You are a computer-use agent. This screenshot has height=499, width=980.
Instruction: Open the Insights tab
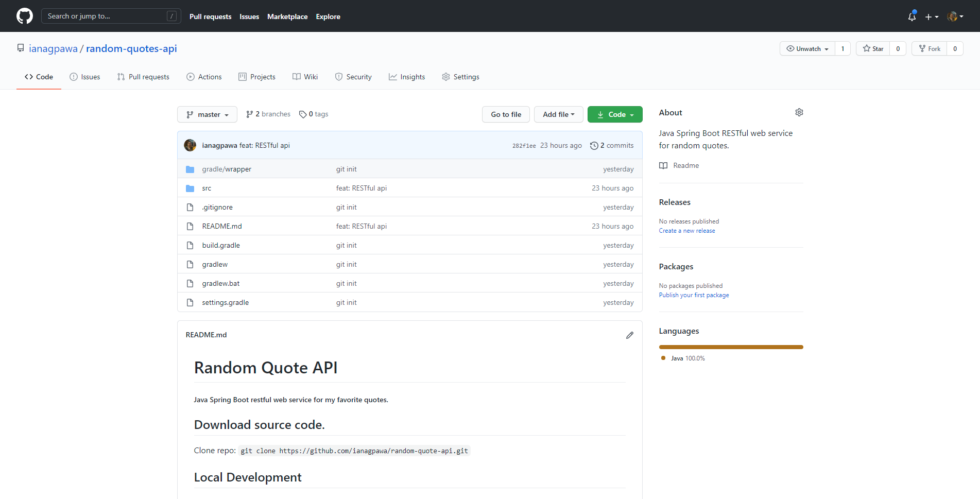point(407,77)
